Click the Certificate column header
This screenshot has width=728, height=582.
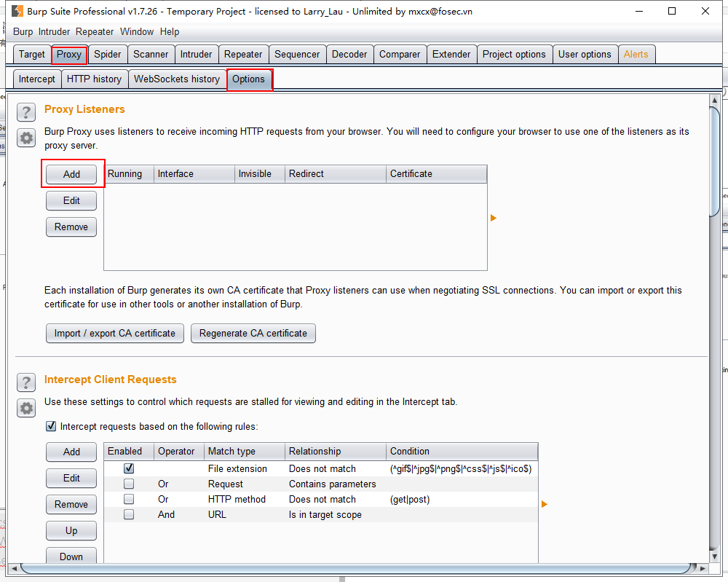point(436,173)
